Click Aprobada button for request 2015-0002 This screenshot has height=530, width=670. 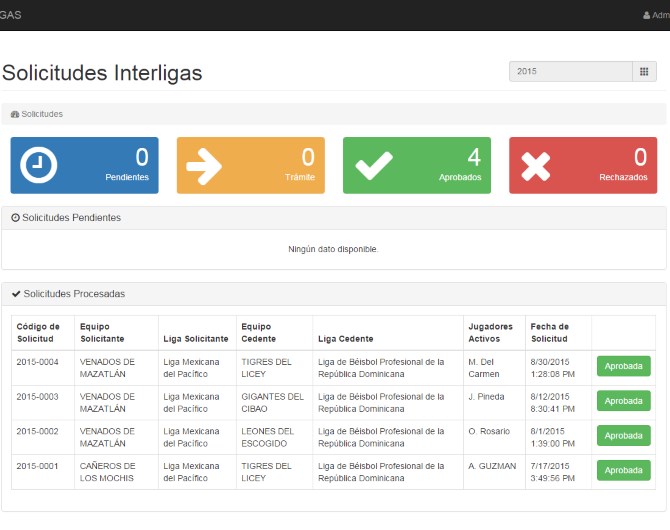[x=623, y=436]
